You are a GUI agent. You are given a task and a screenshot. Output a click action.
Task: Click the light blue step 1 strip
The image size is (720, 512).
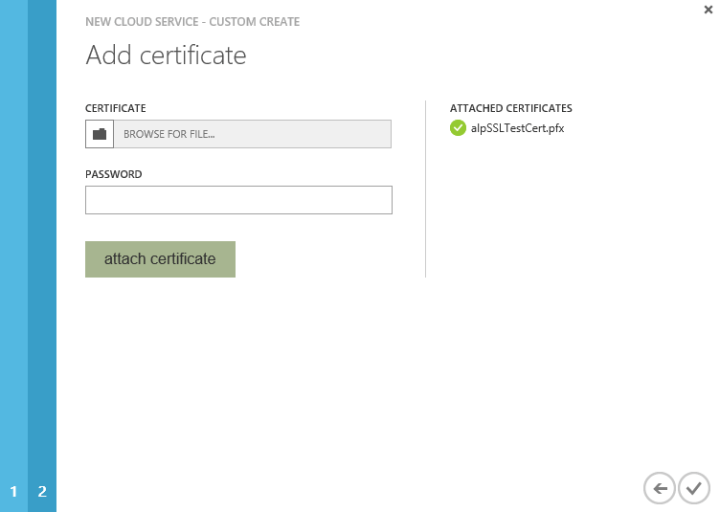14,250
